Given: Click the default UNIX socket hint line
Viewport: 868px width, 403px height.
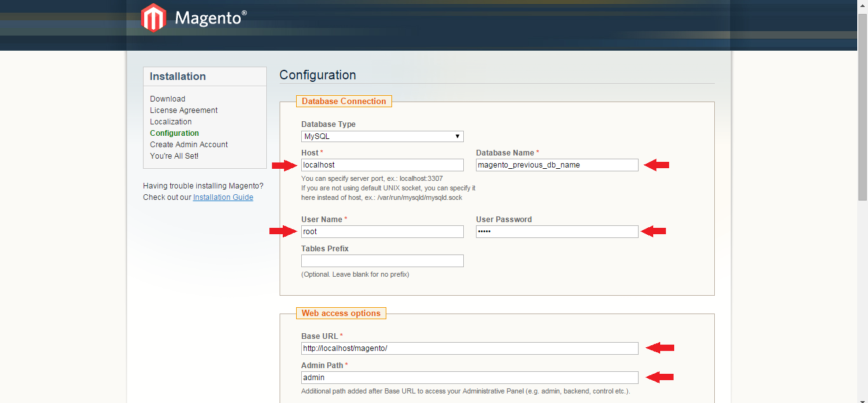Looking at the screenshot, I should coord(388,188).
